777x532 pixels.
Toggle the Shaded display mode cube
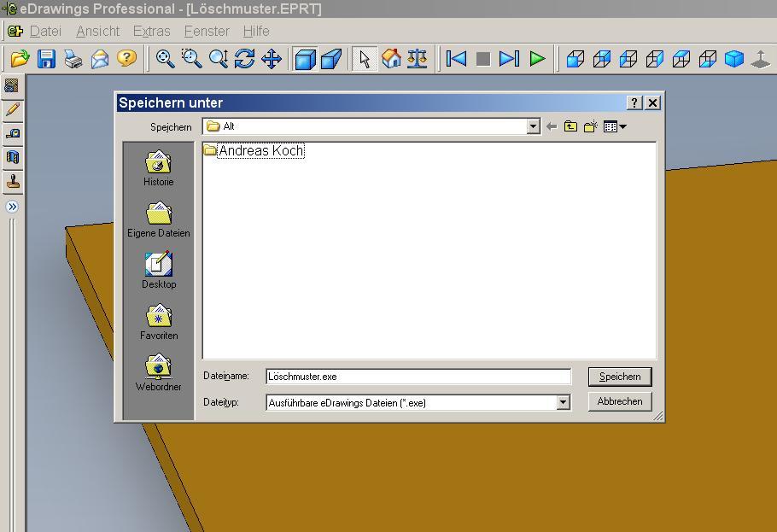(x=306, y=59)
